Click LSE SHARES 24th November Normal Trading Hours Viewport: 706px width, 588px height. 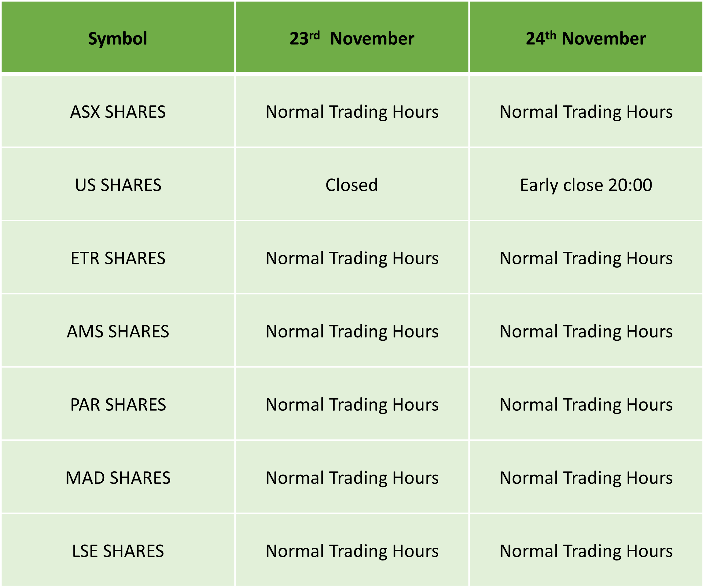coord(586,551)
